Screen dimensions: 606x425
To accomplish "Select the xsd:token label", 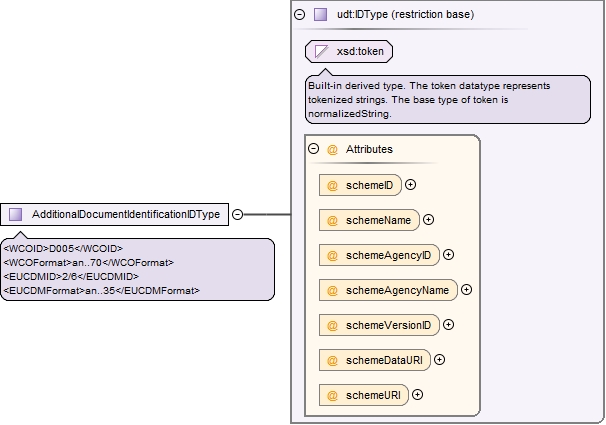I will 360,51.
